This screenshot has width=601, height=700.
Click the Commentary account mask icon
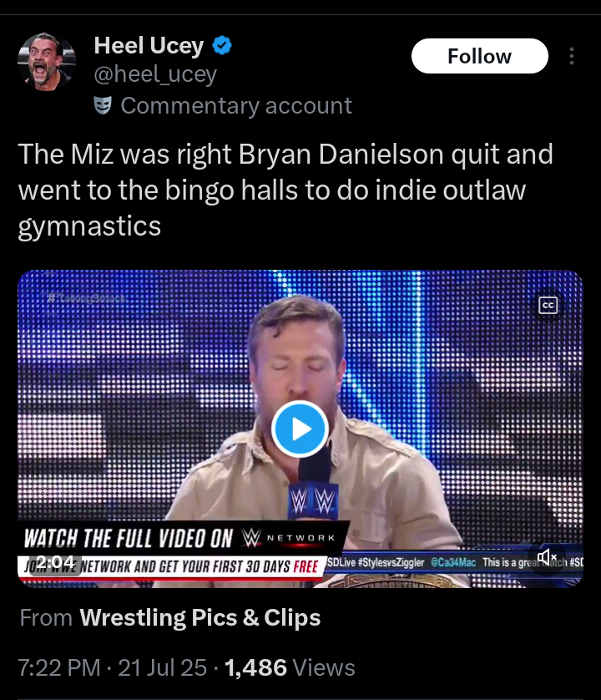tap(103, 105)
